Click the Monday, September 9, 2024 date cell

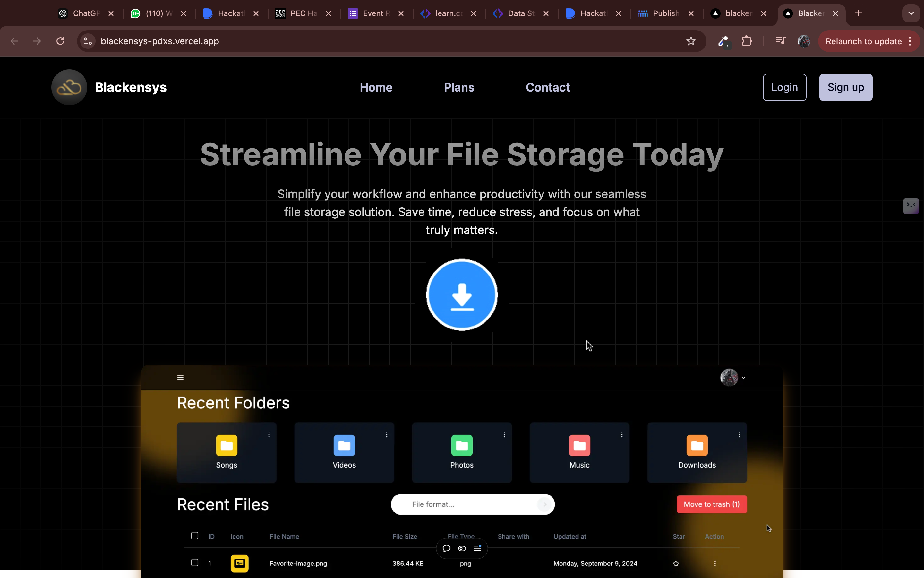tap(595, 564)
